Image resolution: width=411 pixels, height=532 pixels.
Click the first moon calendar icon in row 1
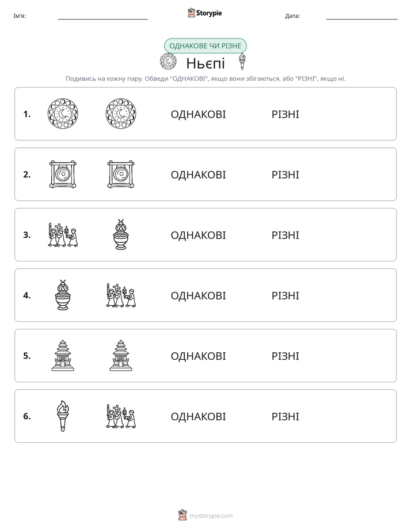[x=63, y=113]
